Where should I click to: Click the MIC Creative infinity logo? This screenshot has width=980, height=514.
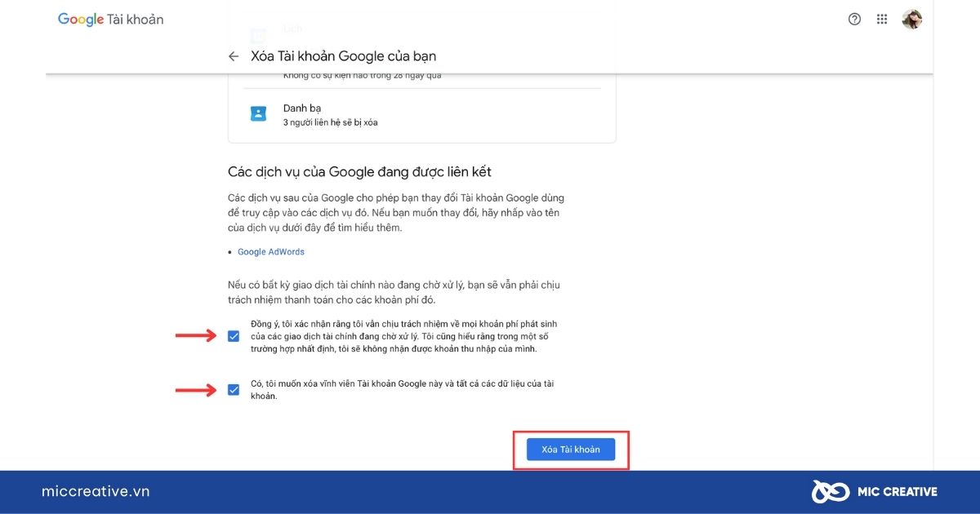coord(830,491)
